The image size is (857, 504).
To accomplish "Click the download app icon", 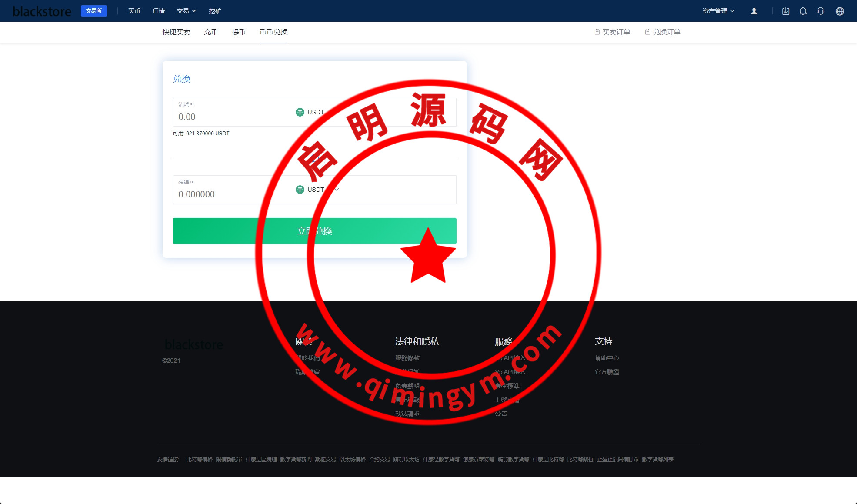I will [x=786, y=11].
